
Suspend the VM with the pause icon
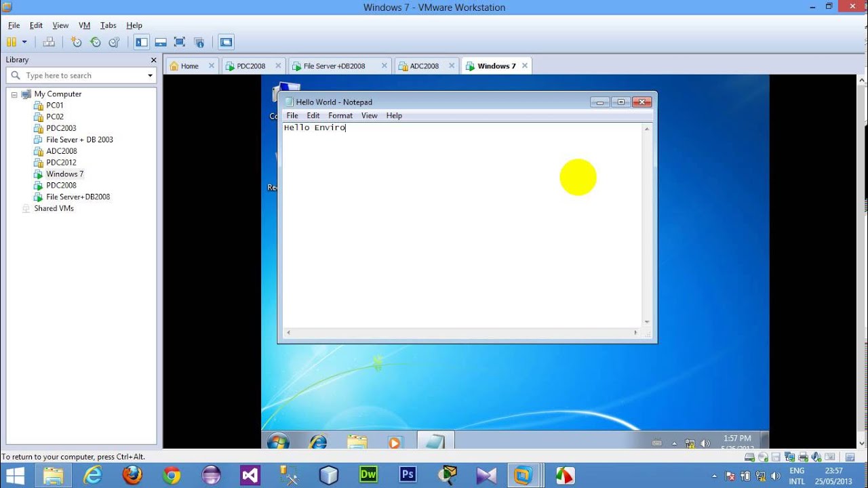coord(12,42)
